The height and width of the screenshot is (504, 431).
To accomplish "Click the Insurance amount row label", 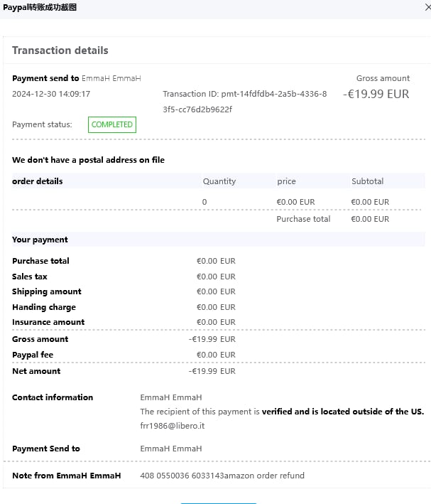I will pos(48,322).
